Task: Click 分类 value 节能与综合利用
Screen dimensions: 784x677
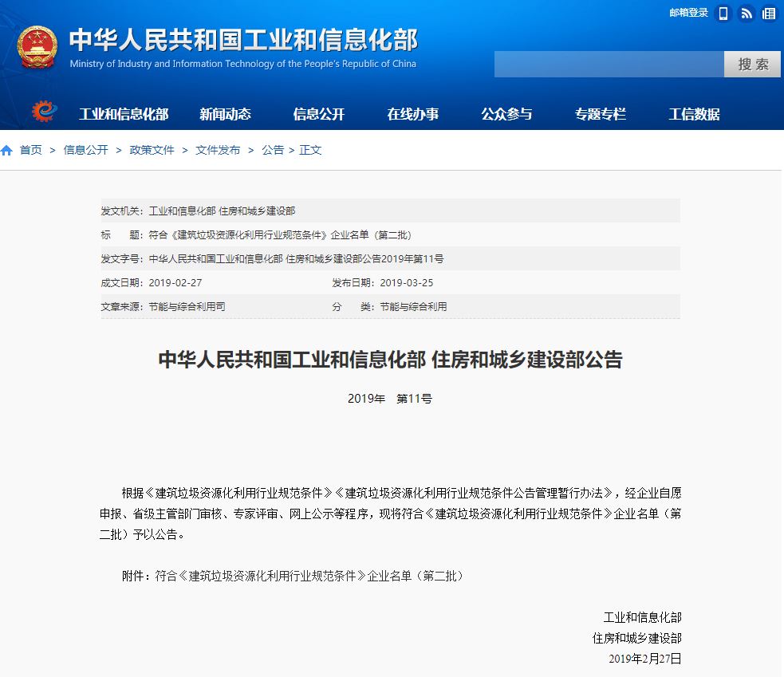Action: pyautogui.click(x=413, y=306)
